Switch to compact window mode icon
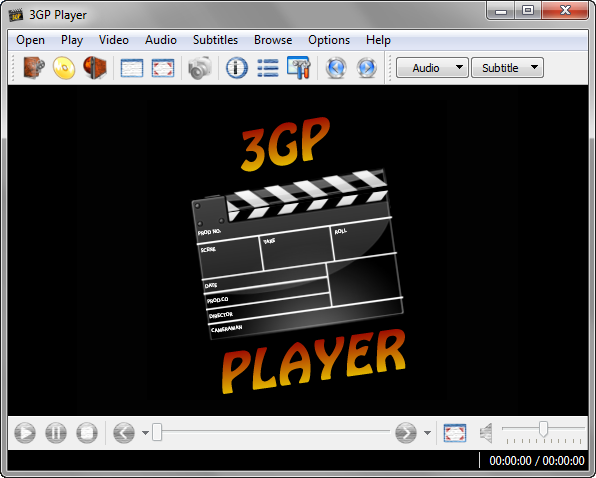596x478 pixels. pos(132,68)
